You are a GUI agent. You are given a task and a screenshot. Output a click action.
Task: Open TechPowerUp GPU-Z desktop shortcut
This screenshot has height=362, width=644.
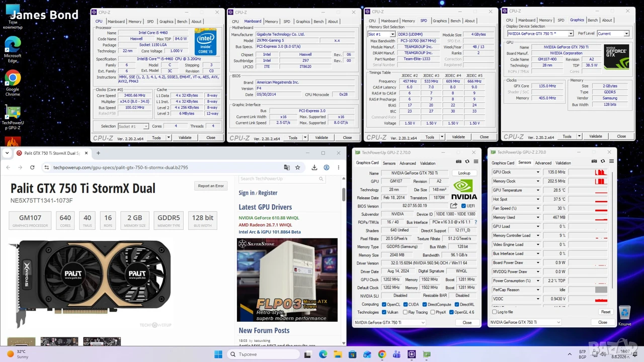13,118
